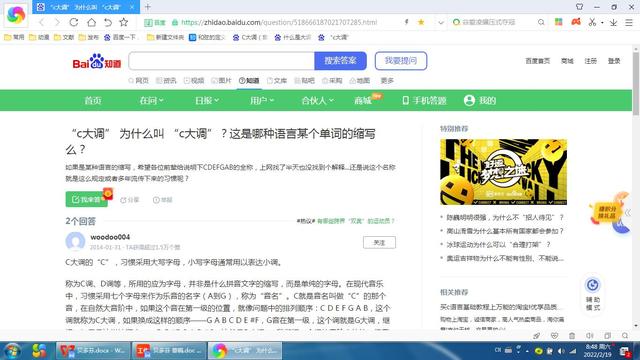The height and width of the screenshot is (360, 640).
Task: Open the '什么是大调' bookmark
Action: (x=293, y=37)
